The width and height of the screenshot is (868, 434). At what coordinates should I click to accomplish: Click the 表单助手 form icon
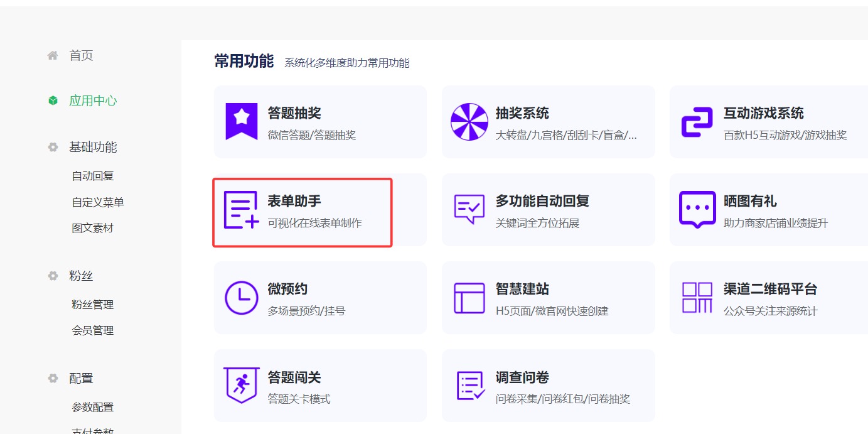click(x=242, y=210)
